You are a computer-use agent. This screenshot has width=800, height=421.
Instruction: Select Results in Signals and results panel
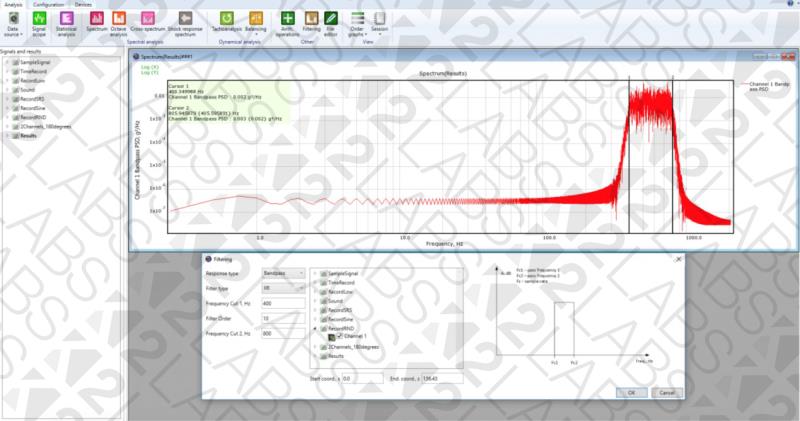coord(28,136)
